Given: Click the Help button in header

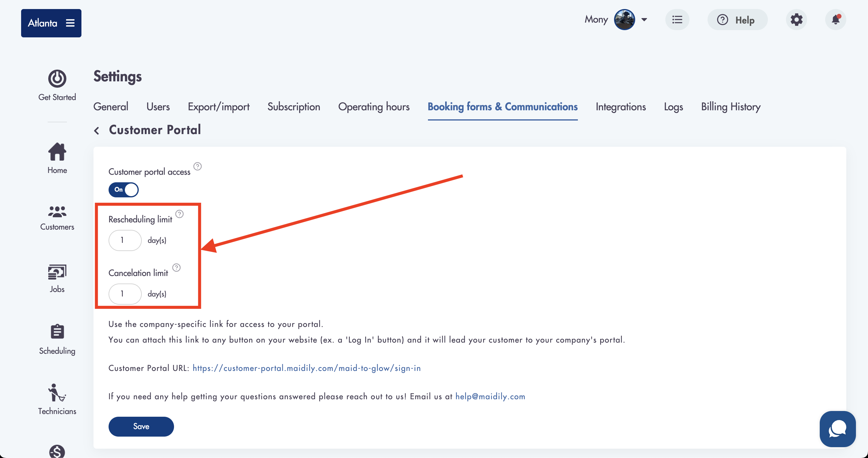Looking at the screenshot, I should point(737,20).
